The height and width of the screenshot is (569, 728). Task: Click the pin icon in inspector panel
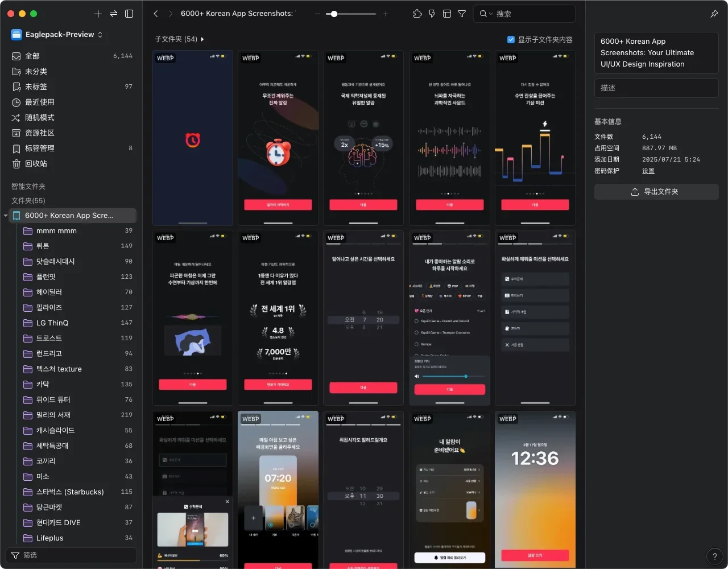(714, 14)
